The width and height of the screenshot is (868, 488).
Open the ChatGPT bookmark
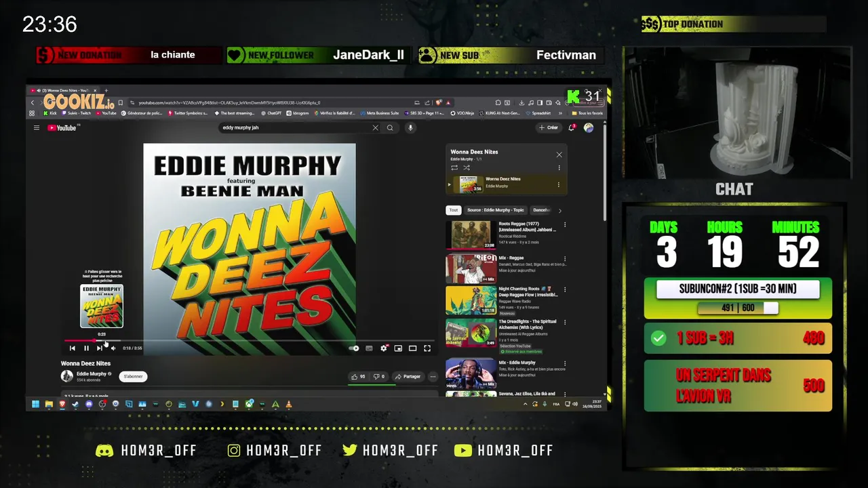click(271, 113)
